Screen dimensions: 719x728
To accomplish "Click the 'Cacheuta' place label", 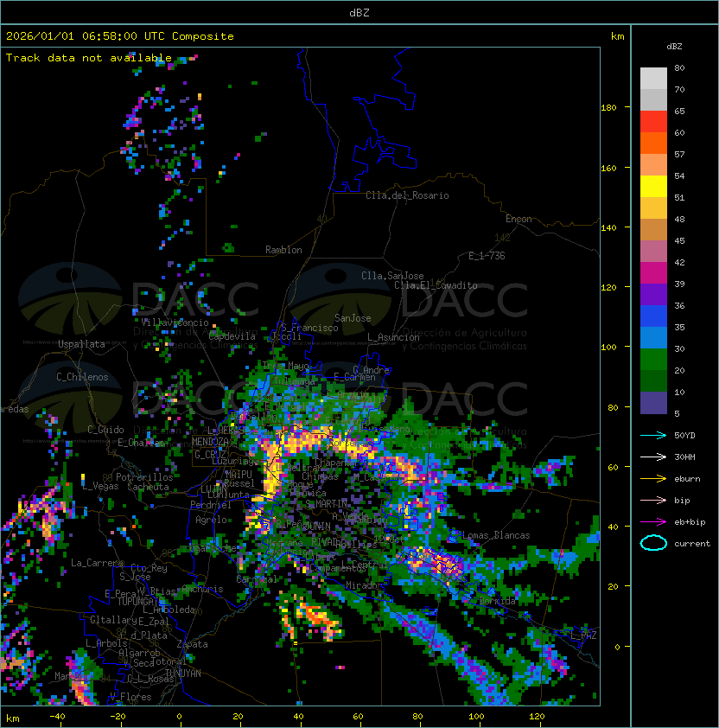I will (x=148, y=487).
